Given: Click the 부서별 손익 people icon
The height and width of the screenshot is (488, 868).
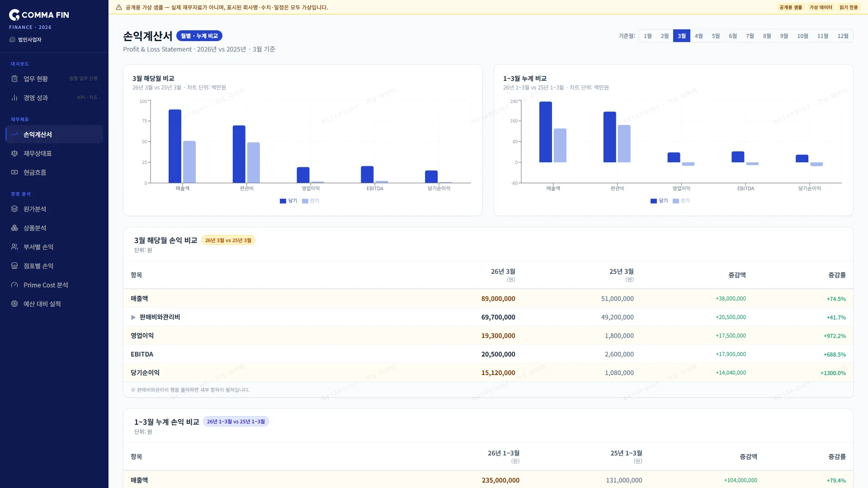Looking at the screenshot, I should tap(14, 247).
